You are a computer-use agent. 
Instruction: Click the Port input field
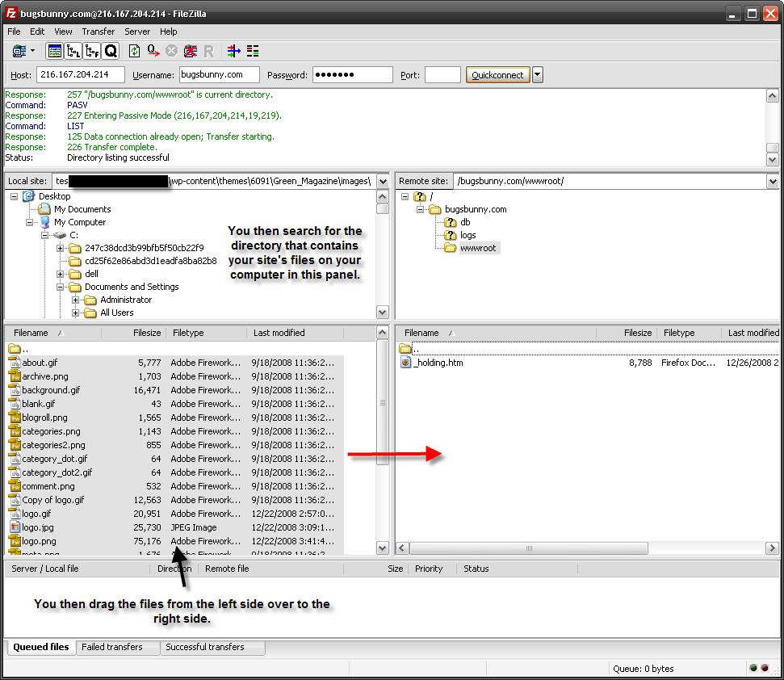coord(442,75)
